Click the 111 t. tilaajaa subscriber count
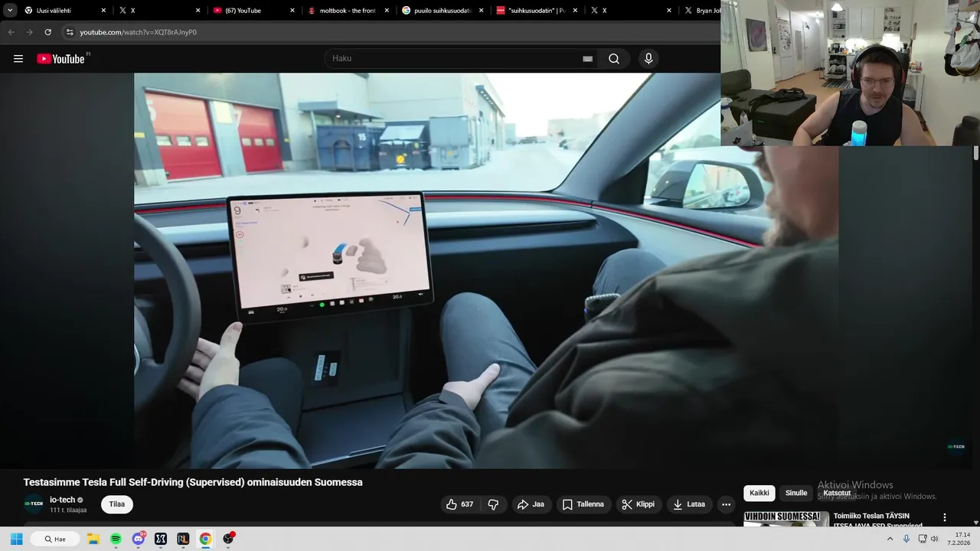980x551 pixels. pyautogui.click(x=68, y=510)
